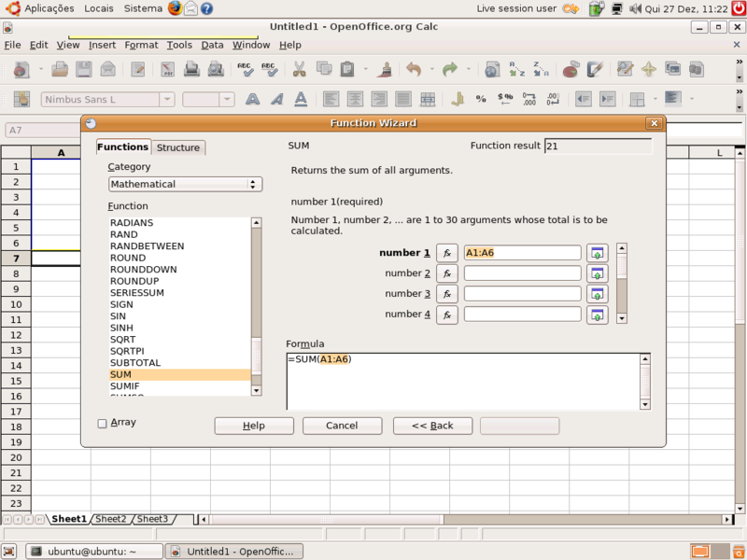Screen dimensions: 747x560
Task: Switch to the Sheet3 tab
Action: click(x=152, y=519)
